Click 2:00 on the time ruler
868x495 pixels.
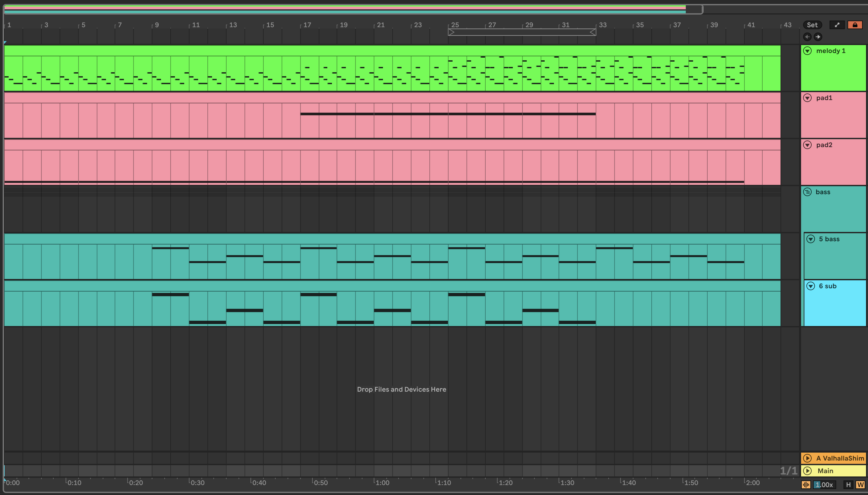(x=752, y=483)
